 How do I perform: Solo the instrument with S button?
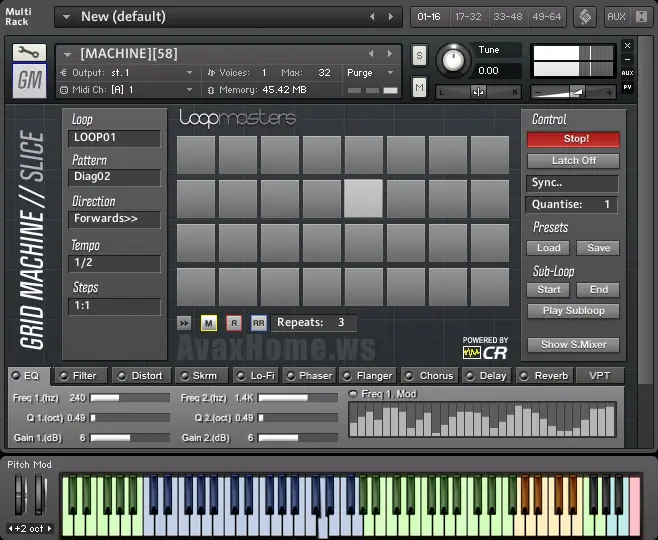[419, 55]
